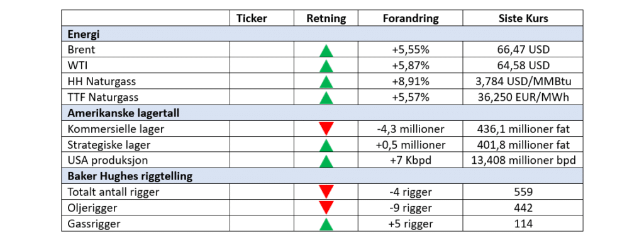Click the green up arrow for Gassrigger
The width and height of the screenshot is (644, 240).
coord(326,224)
